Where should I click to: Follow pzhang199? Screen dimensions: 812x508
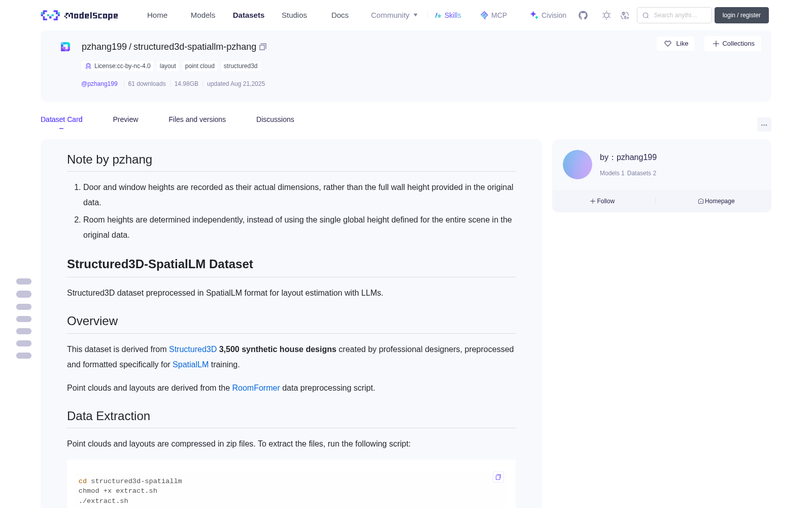[602, 201]
